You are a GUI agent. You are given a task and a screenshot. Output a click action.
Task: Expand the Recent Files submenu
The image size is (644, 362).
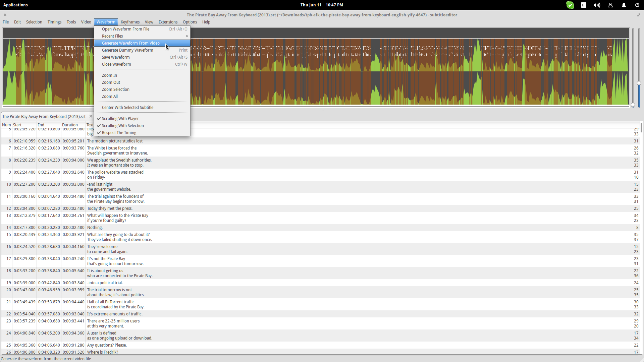click(142, 36)
